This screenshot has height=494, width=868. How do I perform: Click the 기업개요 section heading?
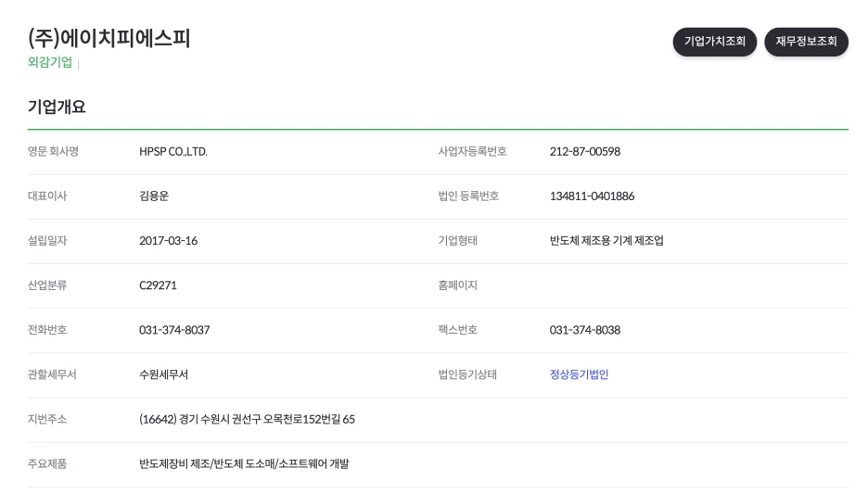click(57, 107)
